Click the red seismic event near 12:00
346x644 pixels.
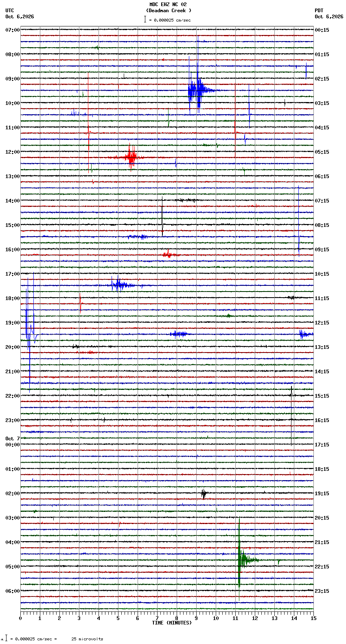click(x=131, y=157)
